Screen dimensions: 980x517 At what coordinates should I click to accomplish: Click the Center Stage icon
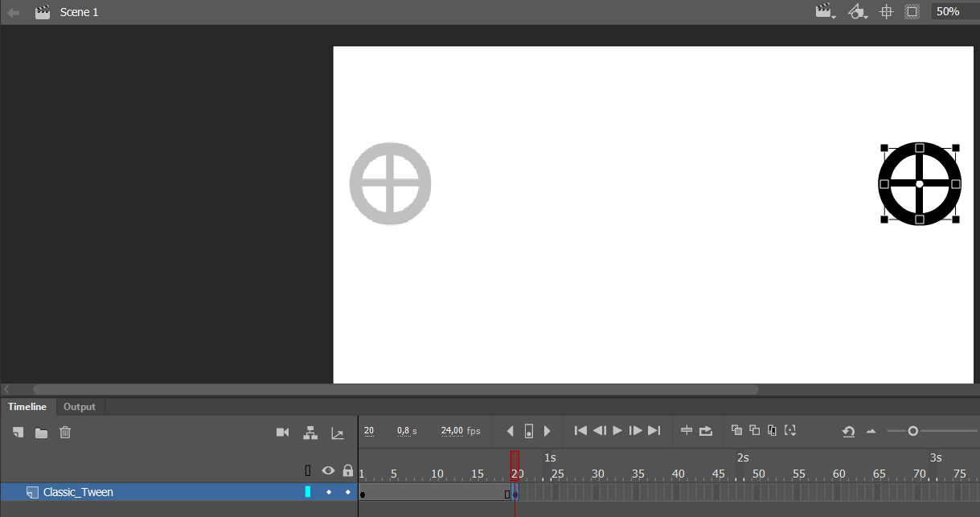click(x=887, y=12)
